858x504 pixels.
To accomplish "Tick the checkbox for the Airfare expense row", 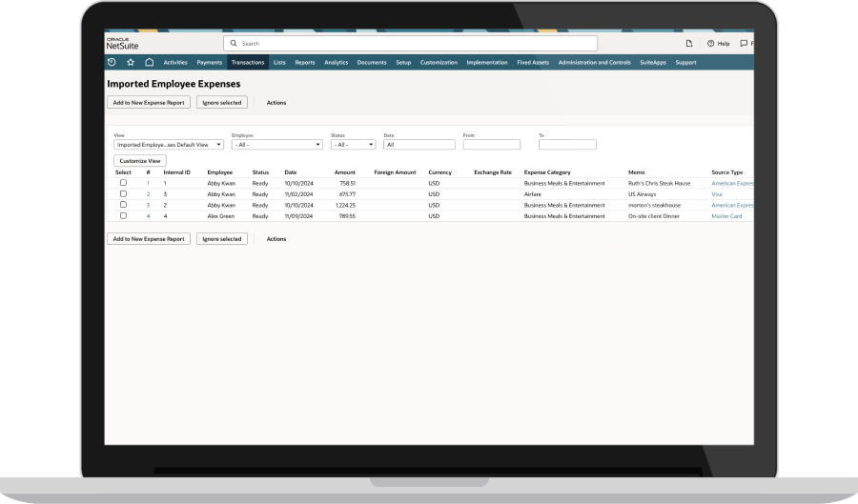I will [x=123, y=193].
